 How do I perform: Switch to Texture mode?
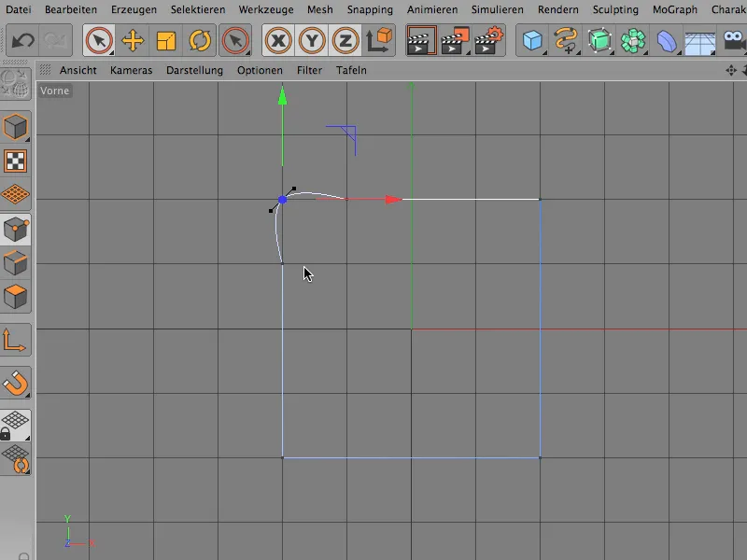[15, 161]
